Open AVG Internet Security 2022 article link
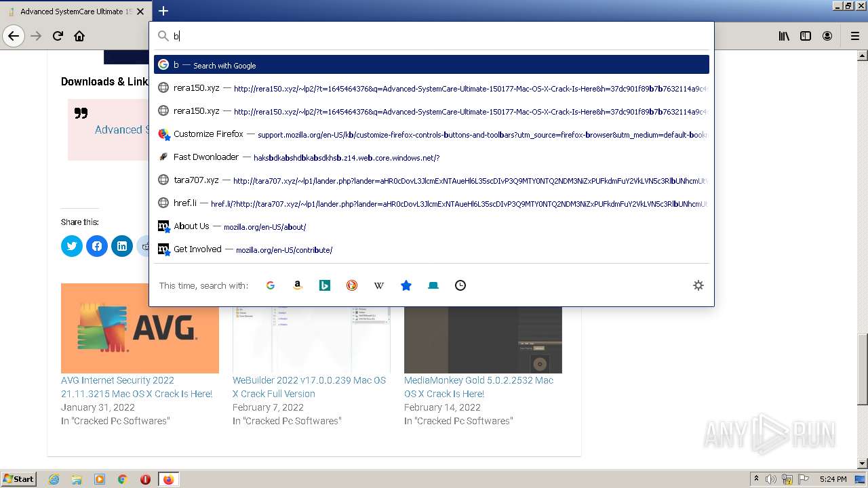 pyautogui.click(x=136, y=387)
